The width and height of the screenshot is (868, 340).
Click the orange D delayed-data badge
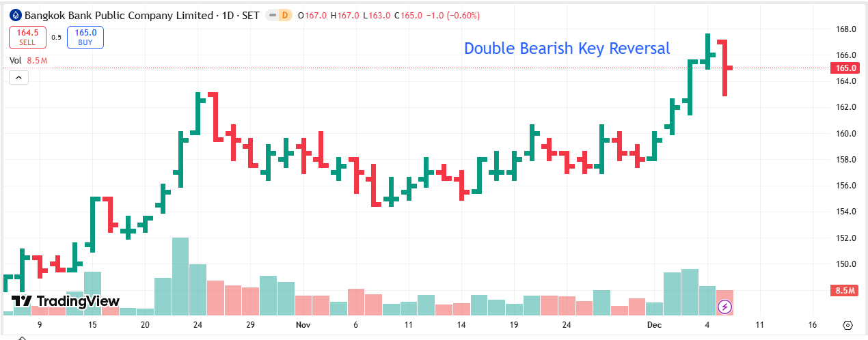(x=286, y=15)
